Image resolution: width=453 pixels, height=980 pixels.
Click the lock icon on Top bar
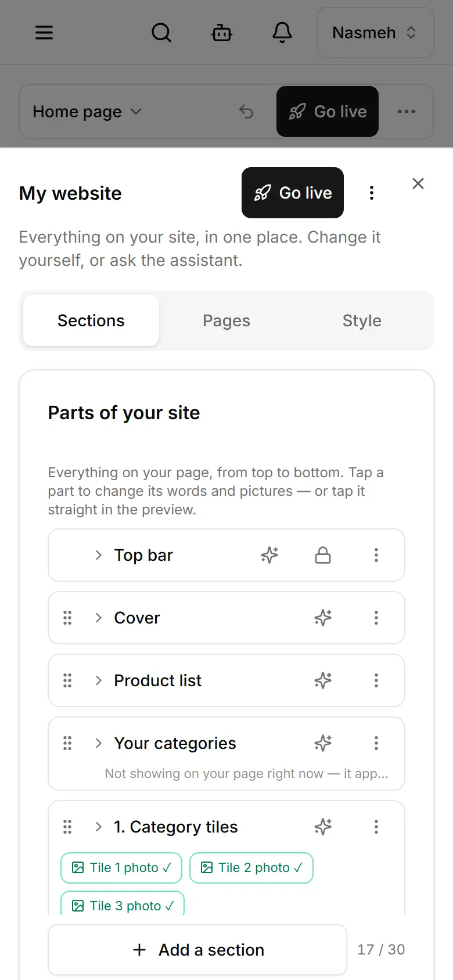point(323,555)
